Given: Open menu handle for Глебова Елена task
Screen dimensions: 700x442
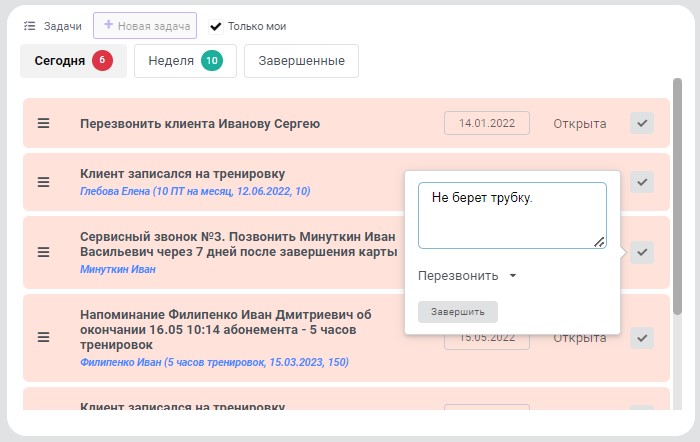Looking at the screenshot, I should tap(43, 182).
